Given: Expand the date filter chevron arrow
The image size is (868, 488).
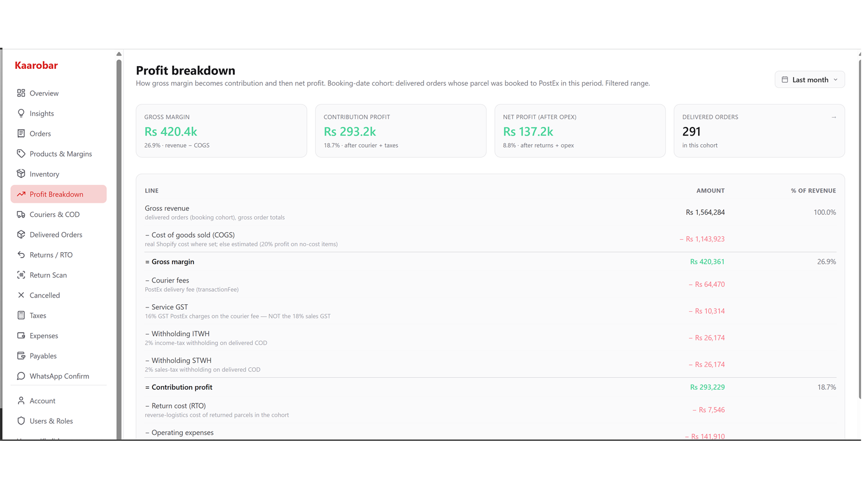Looking at the screenshot, I should coord(835,80).
